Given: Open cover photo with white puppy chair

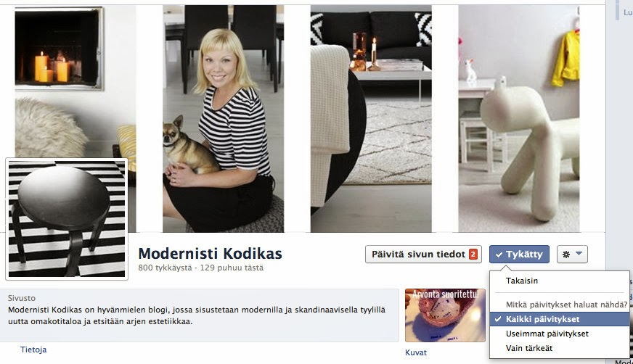Looking at the screenshot, I should [x=519, y=118].
